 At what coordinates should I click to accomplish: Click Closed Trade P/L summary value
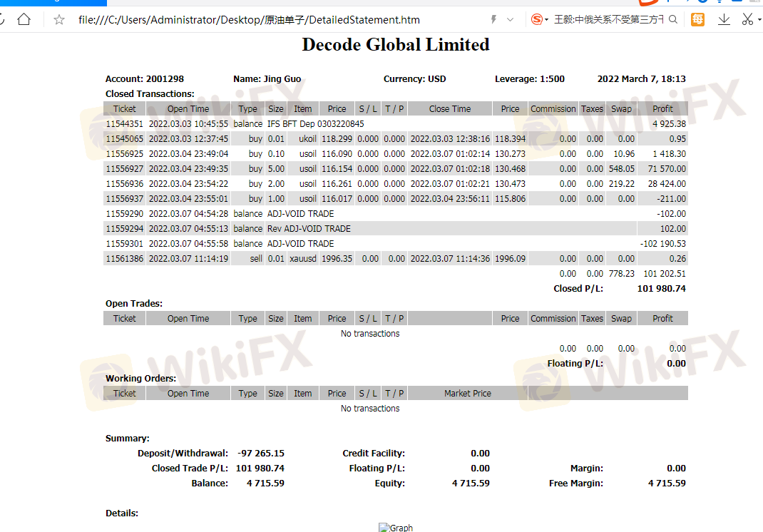pos(260,469)
